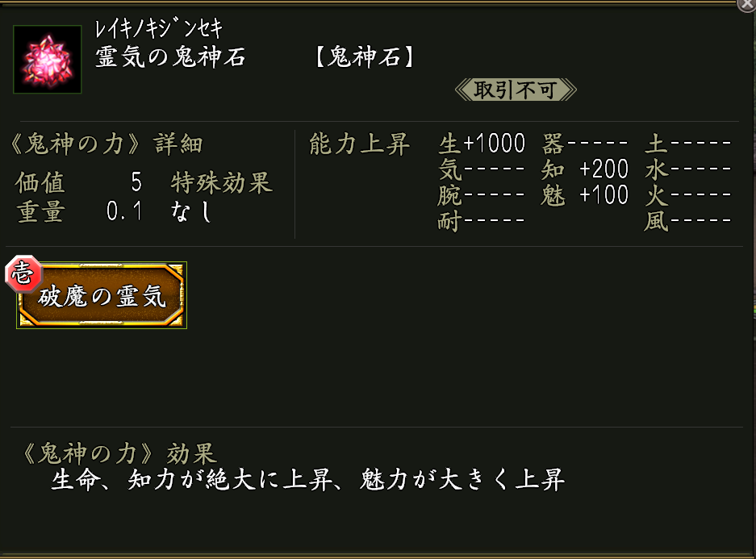Select the 知 +200 stat entry
This screenshot has height=559, width=756.
[585, 169]
